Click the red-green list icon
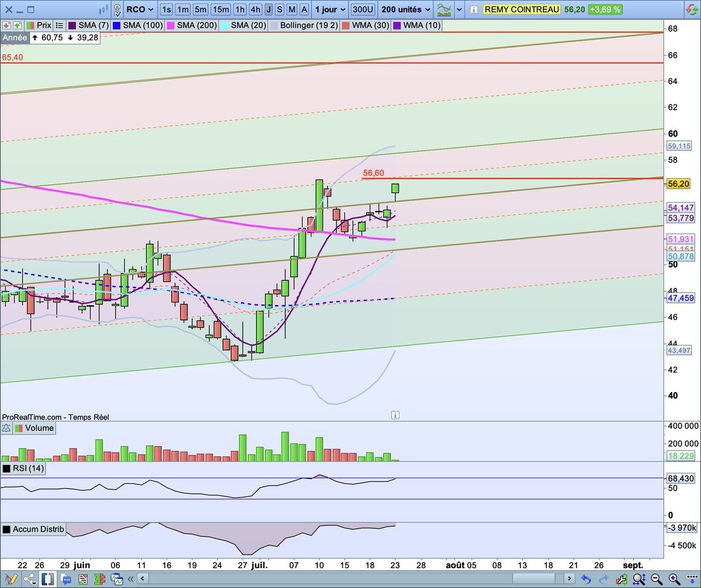The image size is (701, 588). tap(83, 579)
